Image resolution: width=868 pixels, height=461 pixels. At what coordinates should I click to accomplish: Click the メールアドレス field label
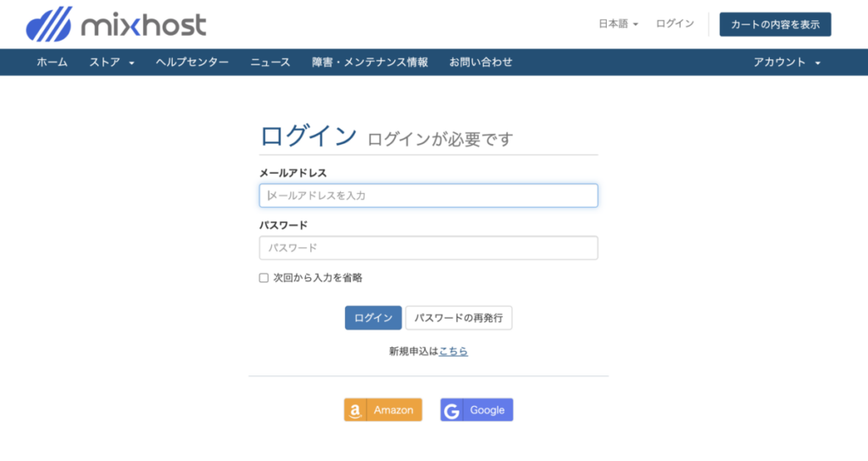(292, 173)
